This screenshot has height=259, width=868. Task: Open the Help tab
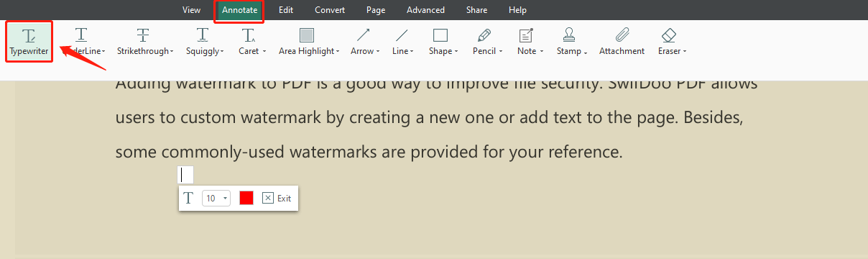(517, 10)
